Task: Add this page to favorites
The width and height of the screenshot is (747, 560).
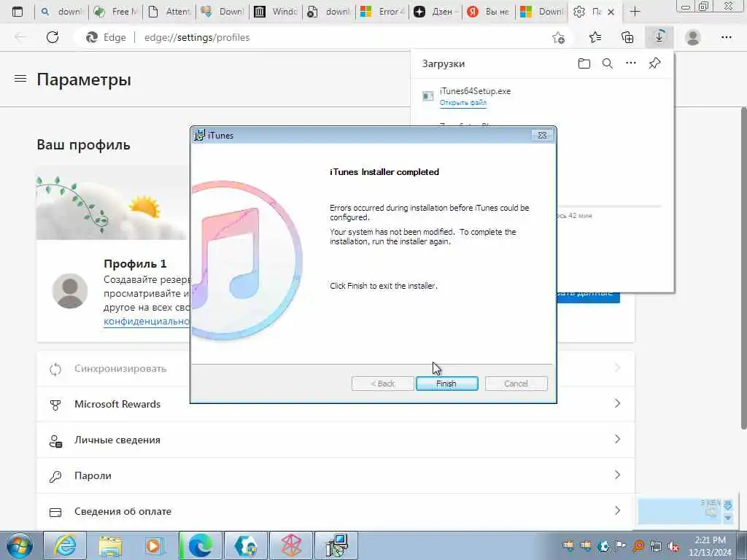Action: pyautogui.click(x=558, y=37)
